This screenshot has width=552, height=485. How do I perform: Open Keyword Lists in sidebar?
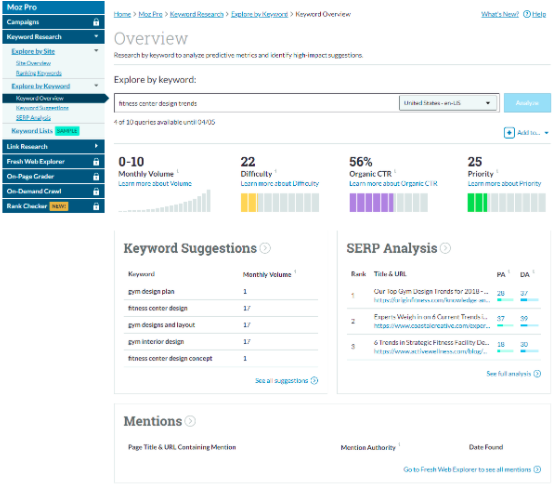32,131
